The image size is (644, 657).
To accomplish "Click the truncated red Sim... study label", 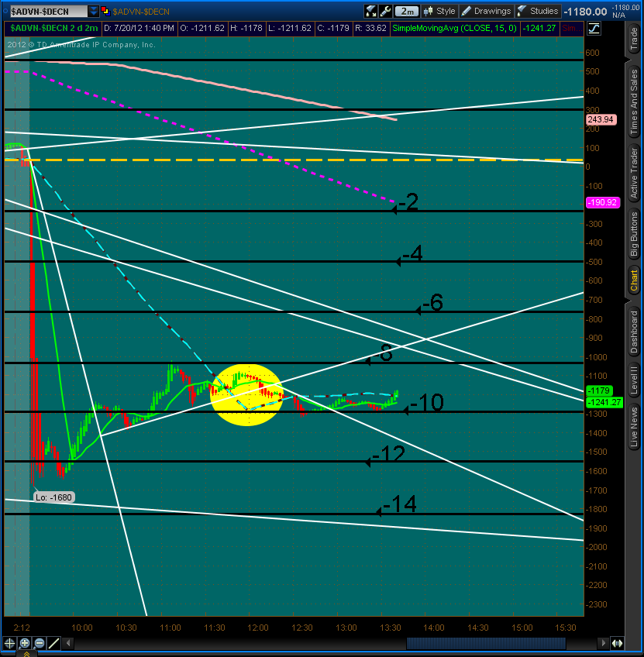I will tap(572, 29).
